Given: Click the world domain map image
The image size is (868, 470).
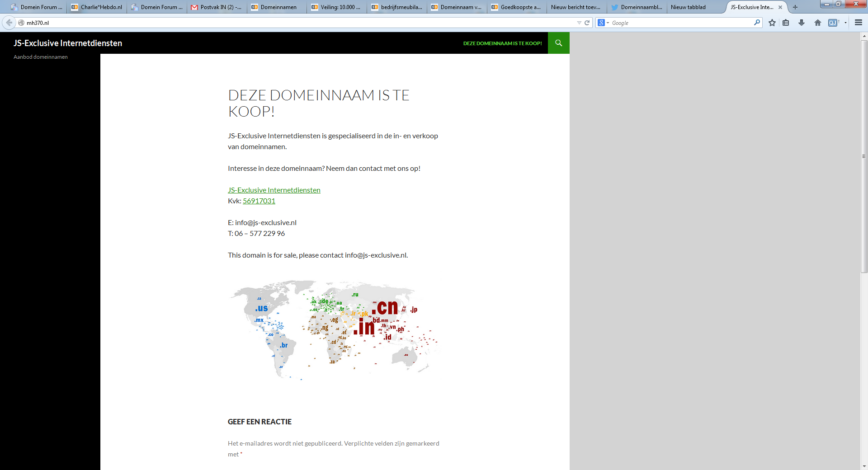Looking at the screenshot, I should pos(334,330).
